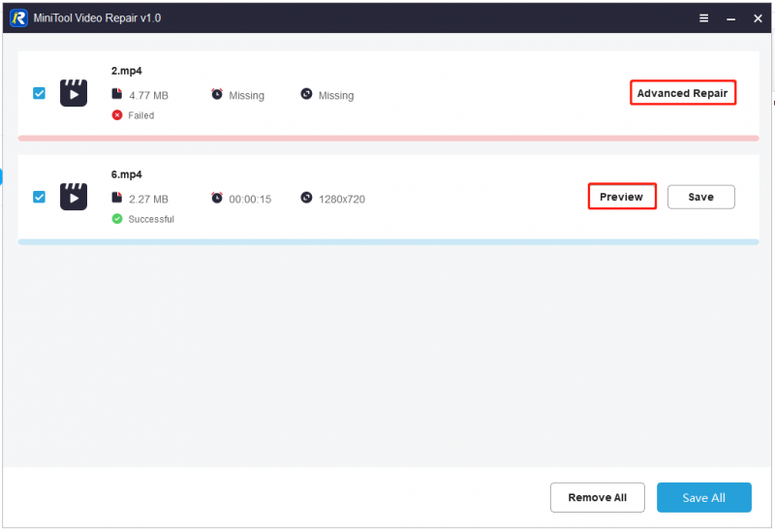
Task: Click the clock icon beside 00:00:15
Action: 217,198
